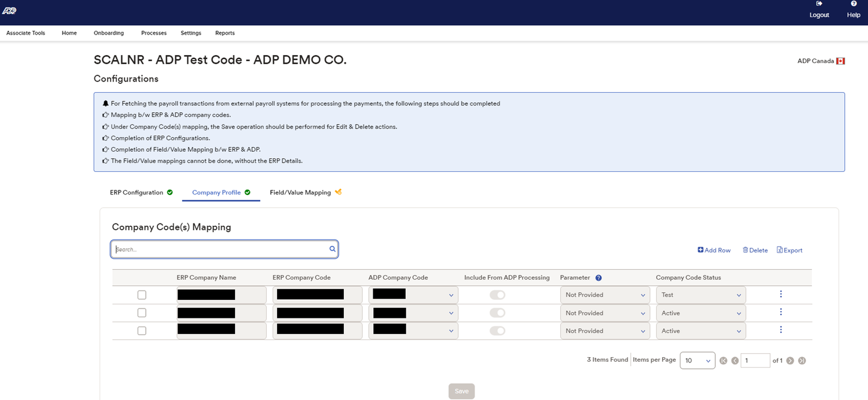868x400 pixels.
Task: Open the Reports menu
Action: [225, 33]
